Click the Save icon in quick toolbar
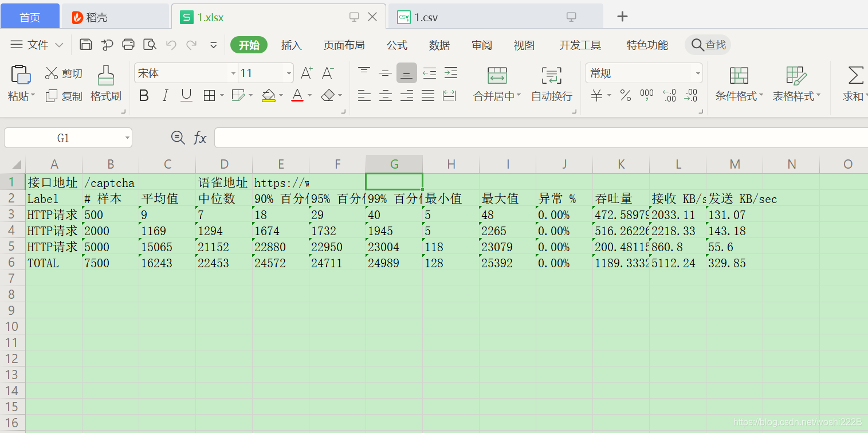This screenshot has width=868, height=433. point(86,45)
